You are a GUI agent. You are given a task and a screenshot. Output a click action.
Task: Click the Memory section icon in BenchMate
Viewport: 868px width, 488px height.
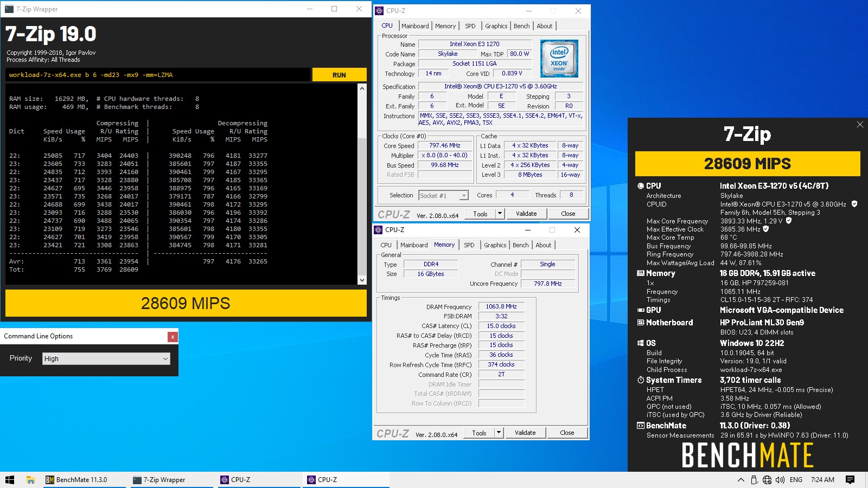coord(641,273)
